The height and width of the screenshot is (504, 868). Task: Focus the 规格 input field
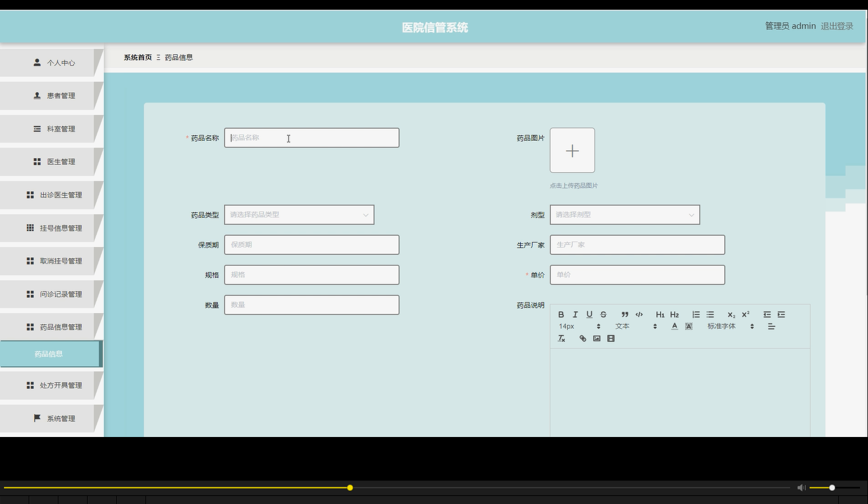coord(311,275)
